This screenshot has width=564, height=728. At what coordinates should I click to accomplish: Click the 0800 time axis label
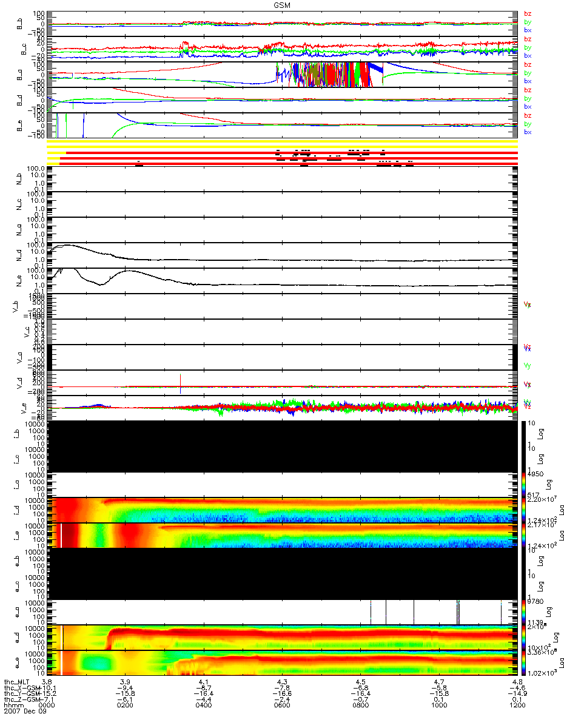pos(360,706)
